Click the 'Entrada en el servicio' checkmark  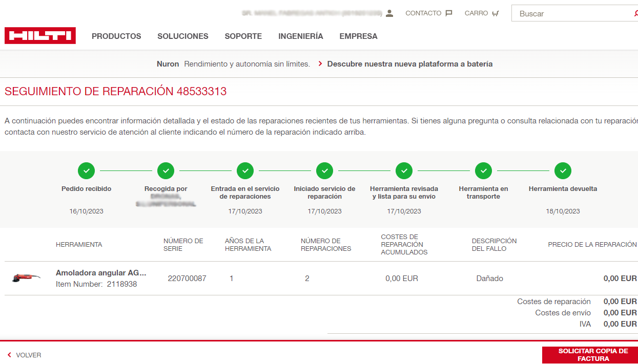coord(245,170)
